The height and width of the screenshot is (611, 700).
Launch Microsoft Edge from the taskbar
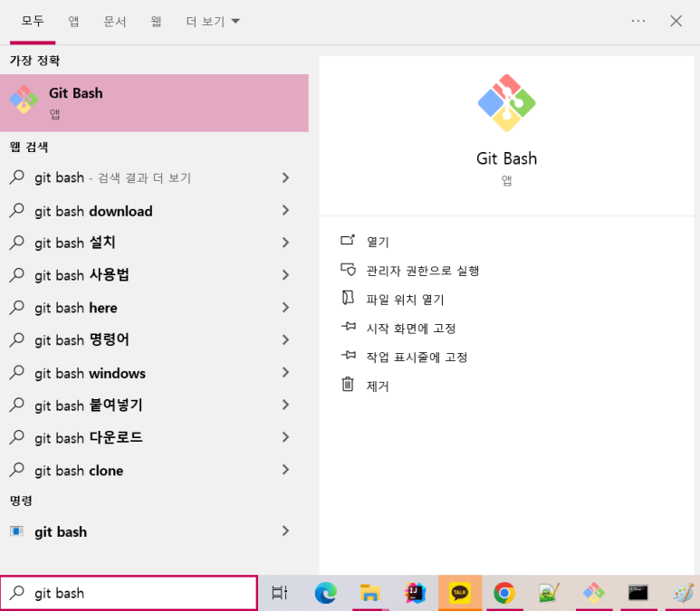pyautogui.click(x=325, y=593)
